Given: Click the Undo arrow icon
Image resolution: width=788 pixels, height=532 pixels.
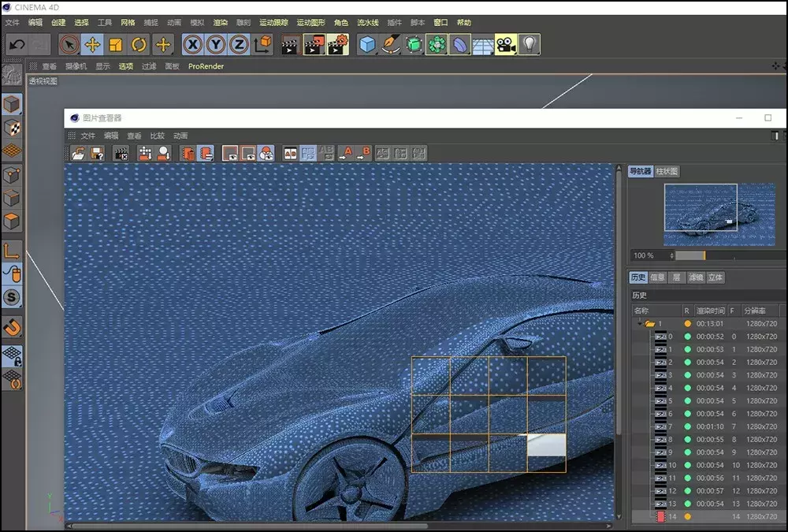Looking at the screenshot, I should click(17, 44).
